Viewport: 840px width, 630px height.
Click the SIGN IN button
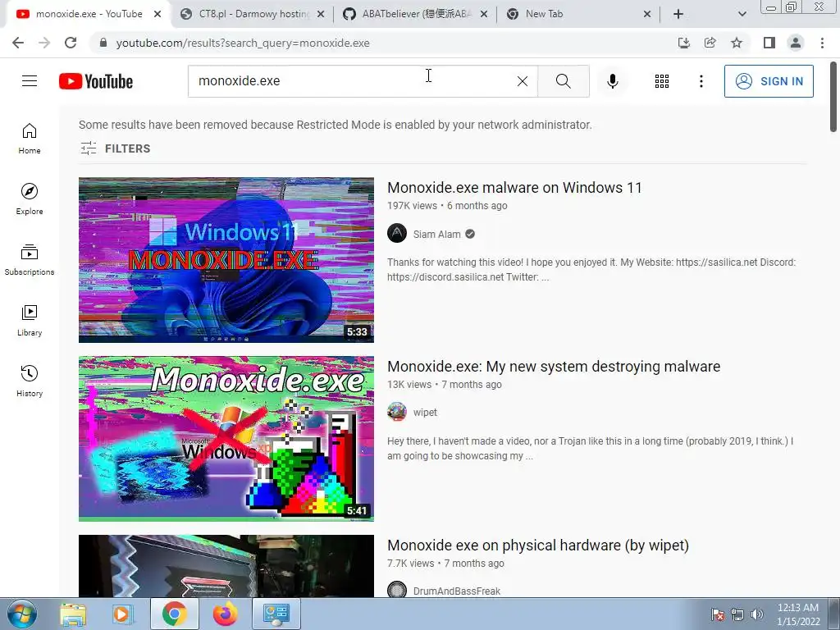(x=769, y=81)
